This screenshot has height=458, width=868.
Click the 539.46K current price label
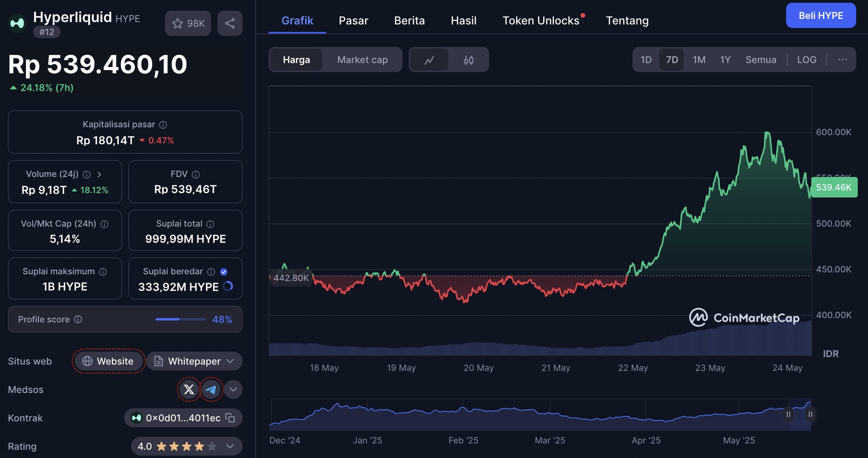(x=834, y=187)
